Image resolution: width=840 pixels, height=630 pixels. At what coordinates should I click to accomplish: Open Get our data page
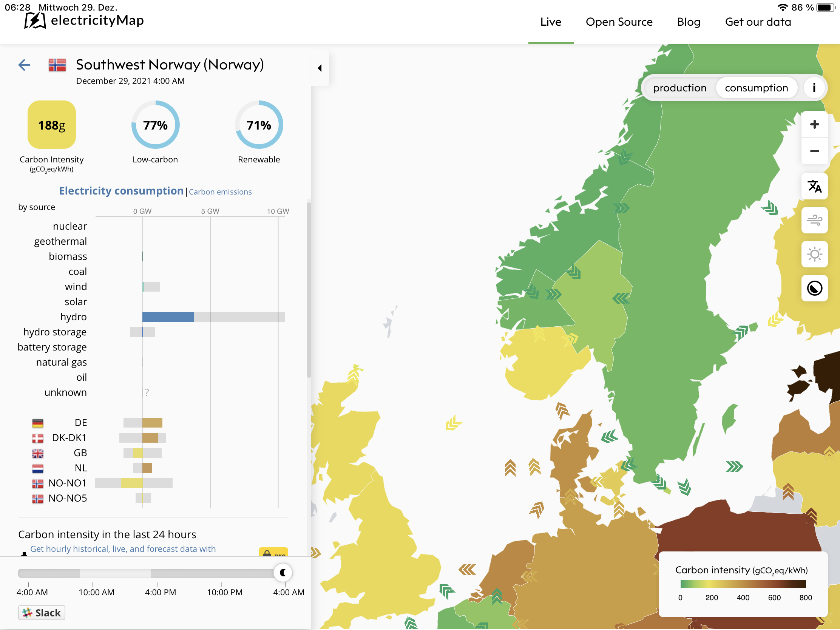pyautogui.click(x=758, y=22)
